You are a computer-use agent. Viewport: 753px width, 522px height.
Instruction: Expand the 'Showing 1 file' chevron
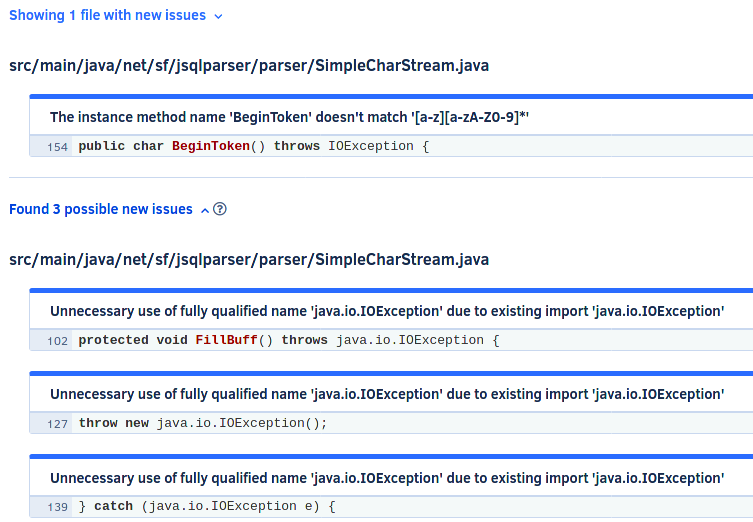pos(219,16)
